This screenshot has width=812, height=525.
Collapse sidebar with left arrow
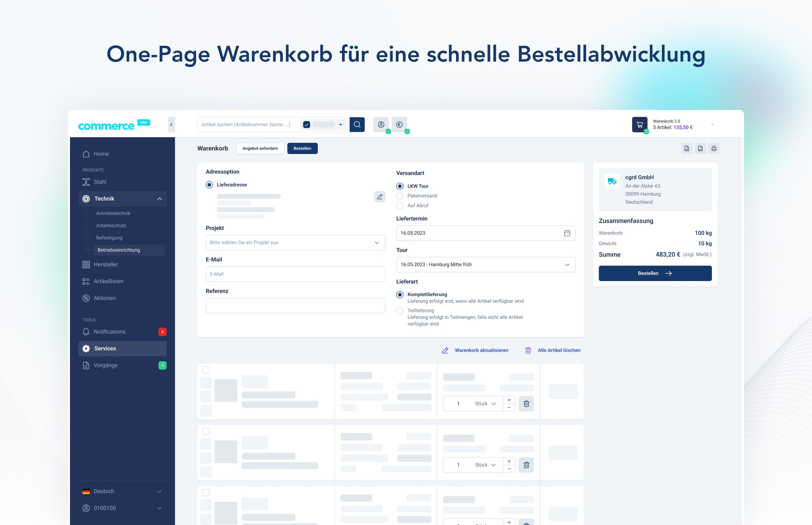(171, 125)
